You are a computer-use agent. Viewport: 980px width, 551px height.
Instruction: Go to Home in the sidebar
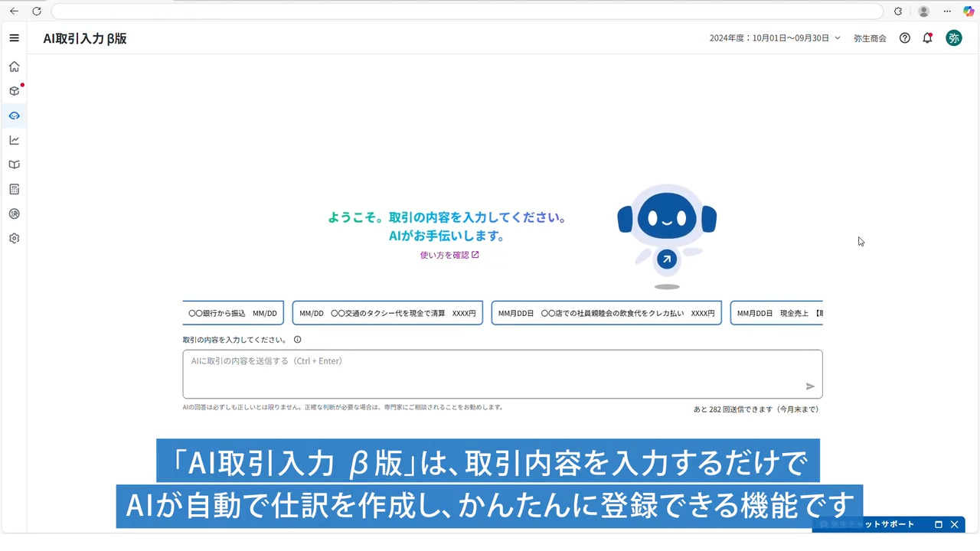click(14, 67)
